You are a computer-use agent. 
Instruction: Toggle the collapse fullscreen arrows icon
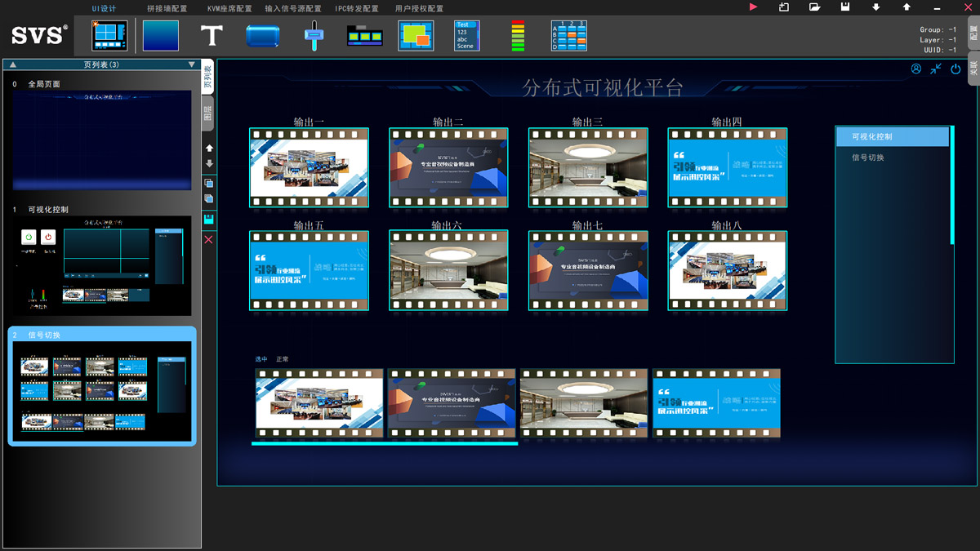tap(936, 69)
